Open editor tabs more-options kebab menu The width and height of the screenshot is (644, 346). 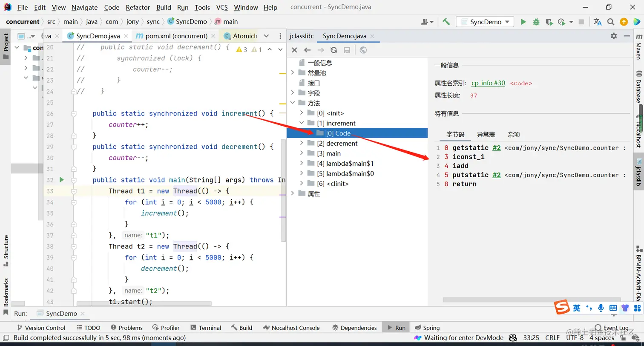click(x=280, y=36)
